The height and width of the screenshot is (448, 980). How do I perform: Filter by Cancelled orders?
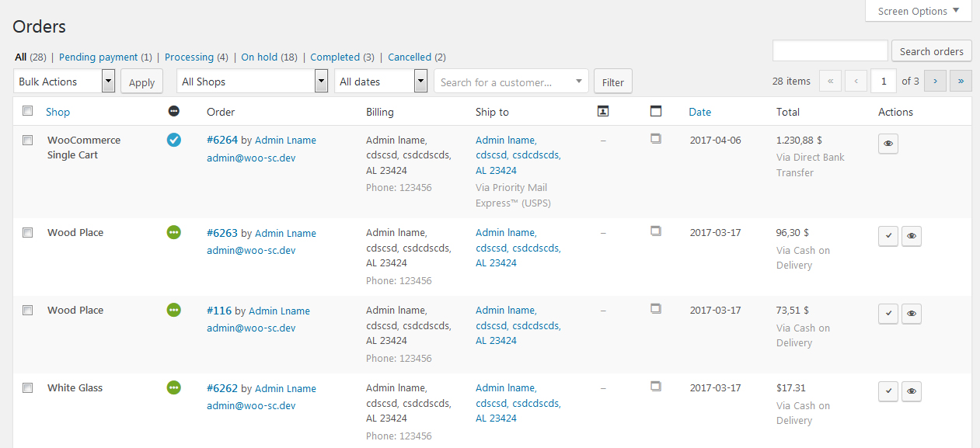point(410,57)
